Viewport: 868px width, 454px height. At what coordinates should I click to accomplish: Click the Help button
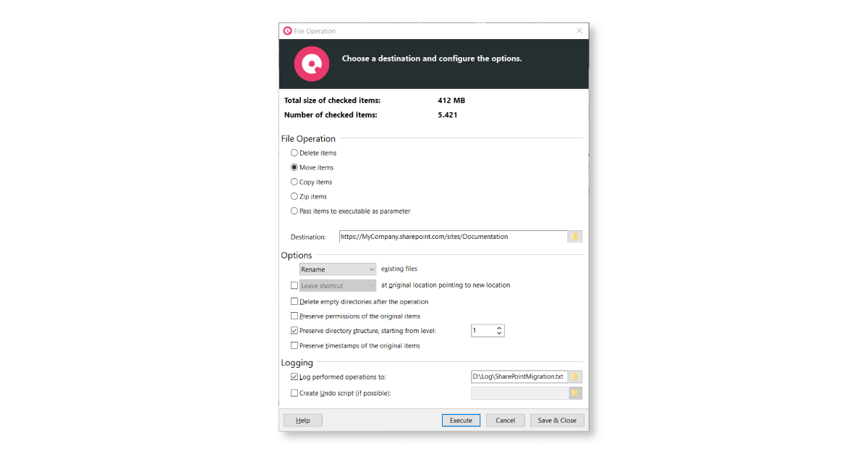pos(303,420)
